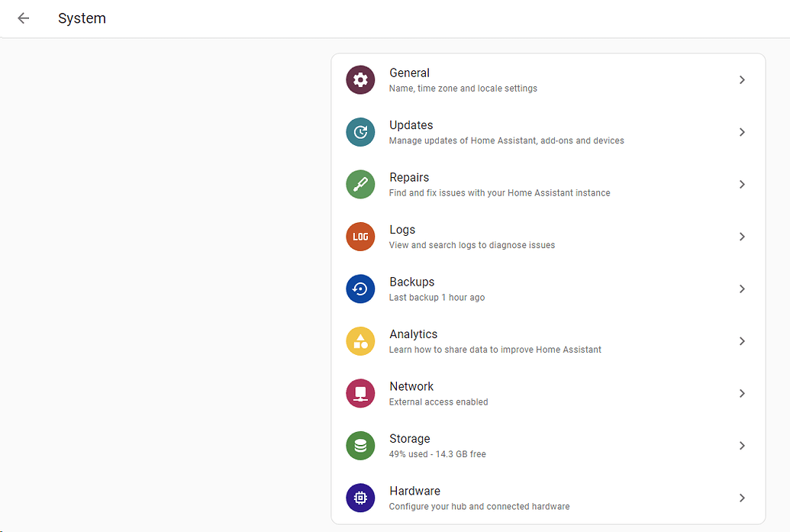This screenshot has width=790, height=532.
Task: Click the General settings gear icon
Action: (x=360, y=79)
